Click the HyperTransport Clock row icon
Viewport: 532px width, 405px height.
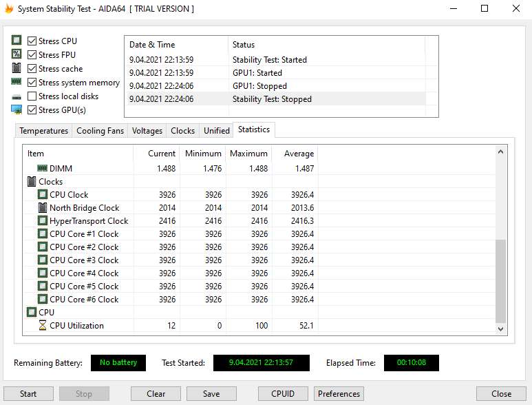pyautogui.click(x=43, y=220)
